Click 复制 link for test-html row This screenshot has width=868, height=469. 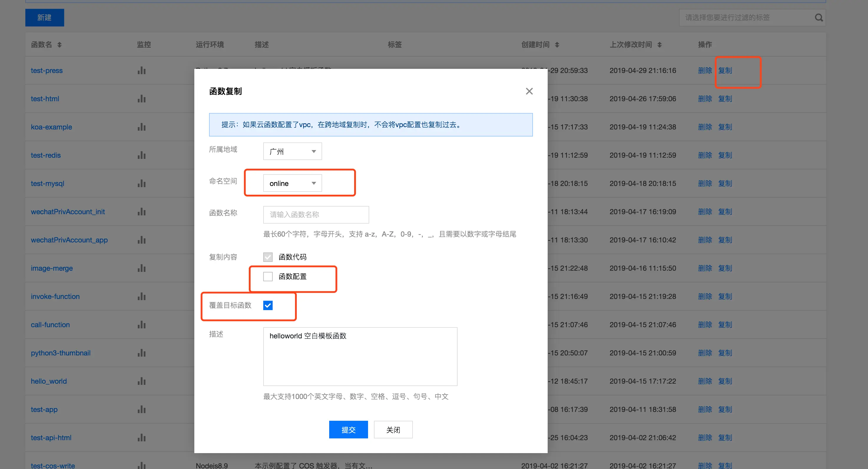click(x=725, y=99)
